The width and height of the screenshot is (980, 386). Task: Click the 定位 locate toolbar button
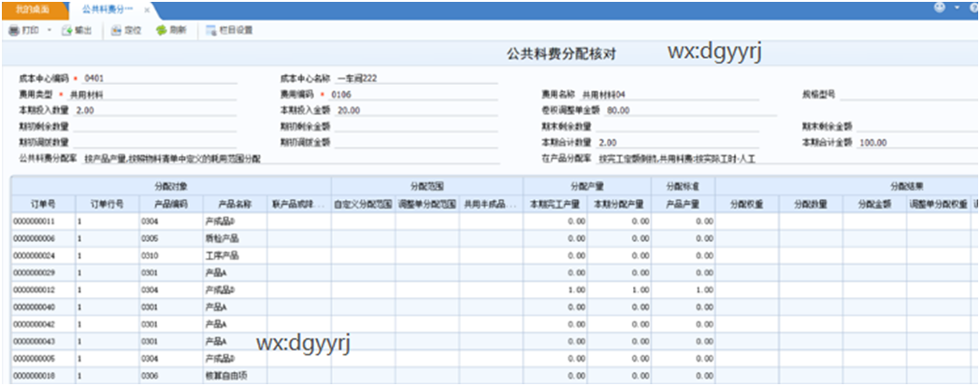[125, 30]
